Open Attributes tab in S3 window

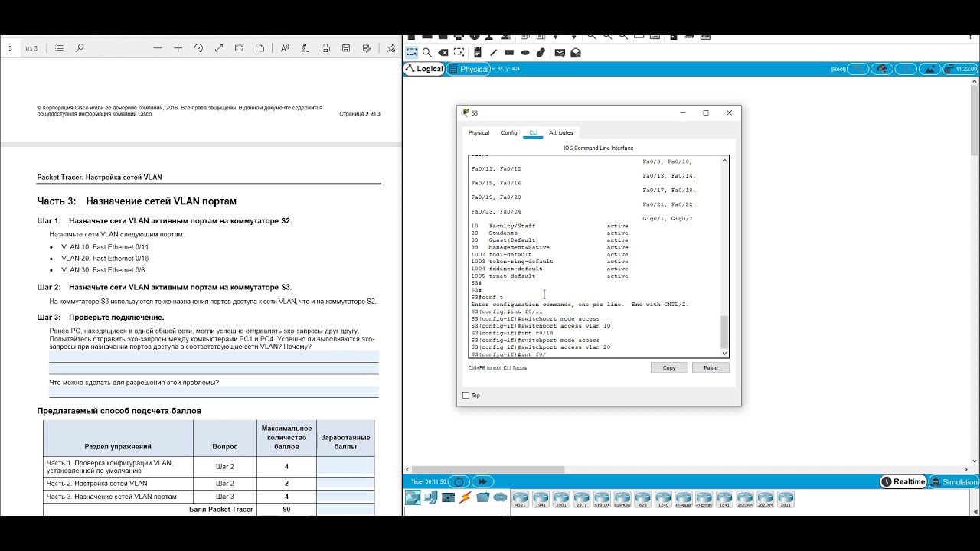click(x=561, y=133)
